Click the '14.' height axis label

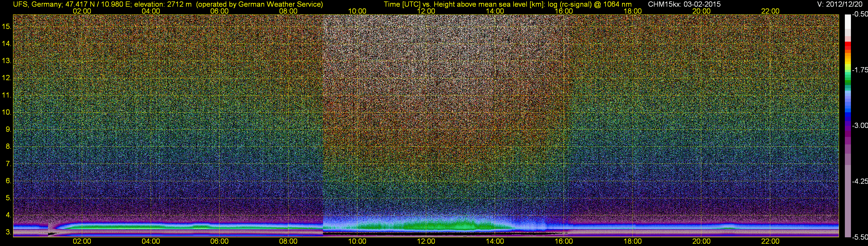click(x=7, y=43)
